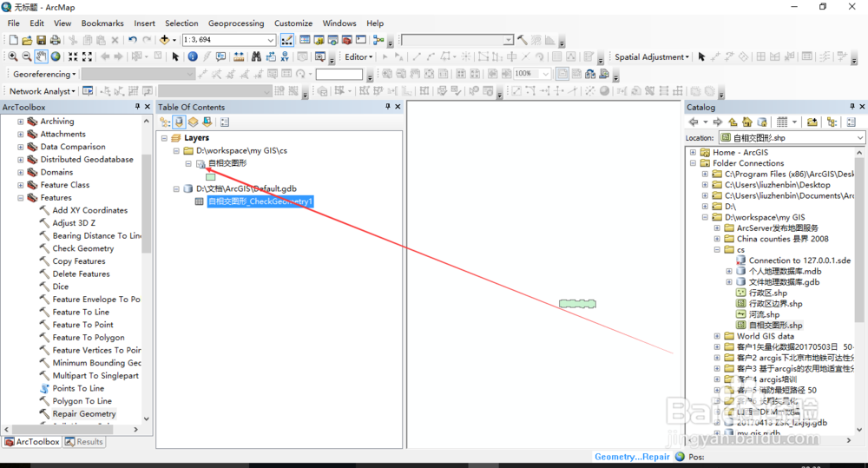Click the Add Data plus icon
This screenshot has height=468, width=868.
point(164,40)
